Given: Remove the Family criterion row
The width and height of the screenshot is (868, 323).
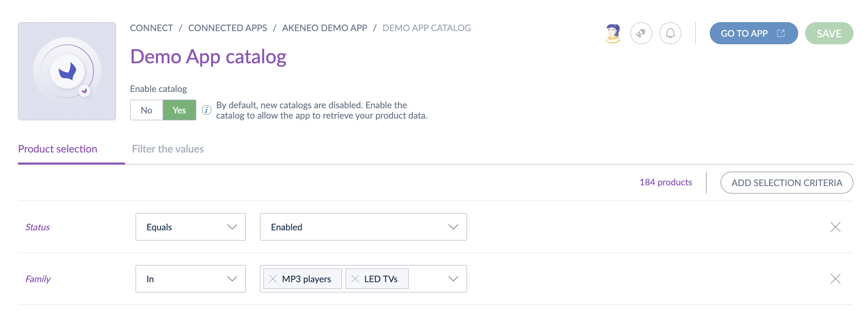Looking at the screenshot, I should tap(835, 279).
